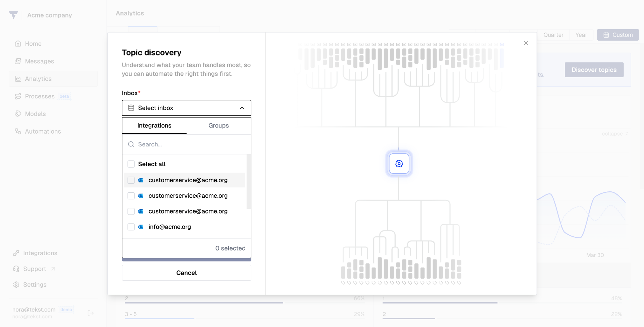The width and height of the screenshot is (644, 327).
Task: Click the Support headset icon
Action: (x=16, y=269)
